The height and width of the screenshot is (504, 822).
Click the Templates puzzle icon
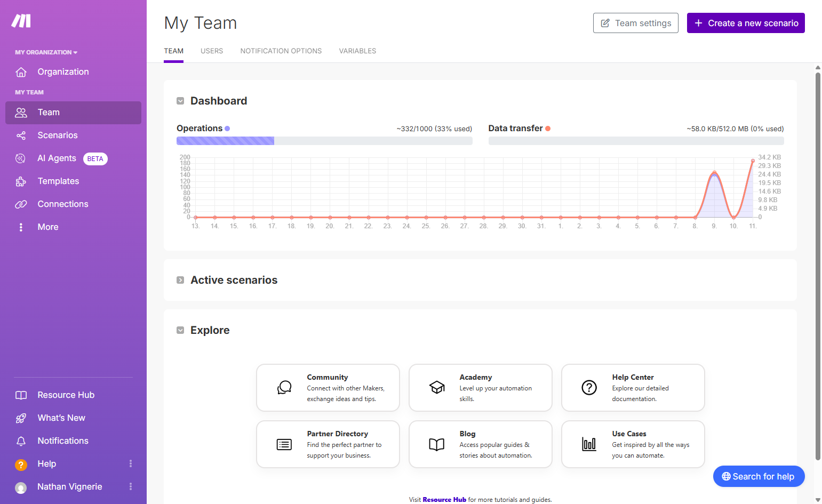(21, 181)
